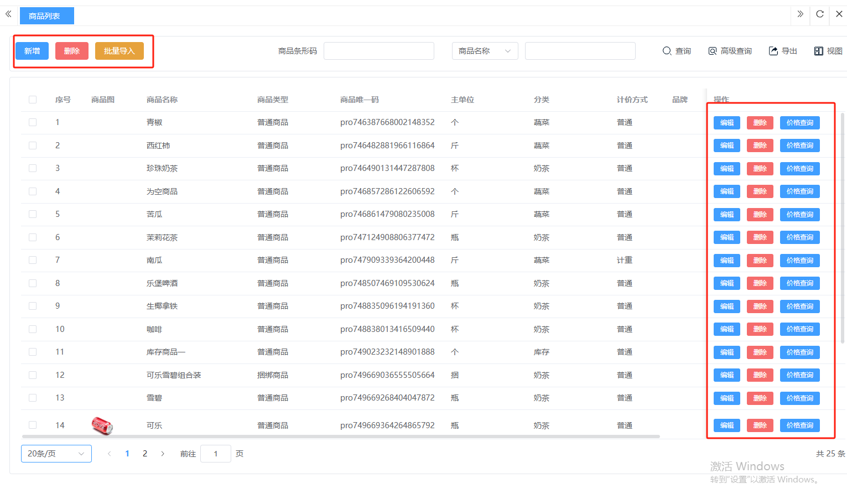The height and width of the screenshot is (504, 847).
Task: Toggle the select-all header checkbox
Action: point(33,100)
